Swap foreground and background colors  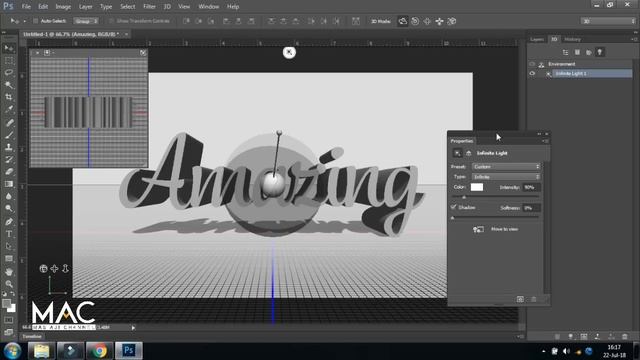point(12,294)
